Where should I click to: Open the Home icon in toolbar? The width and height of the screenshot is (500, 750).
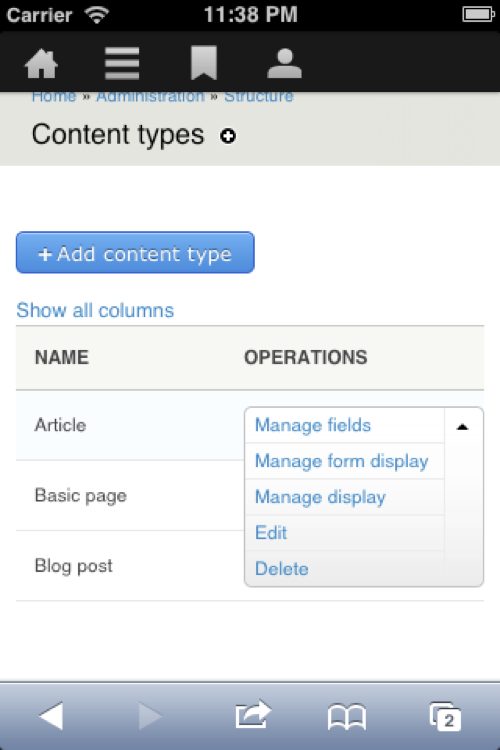point(41,63)
